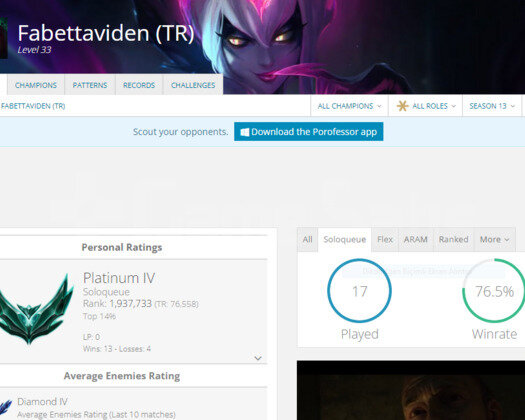Click the Diamond IV text
This screenshot has width=525, height=420.
pos(43,402)
